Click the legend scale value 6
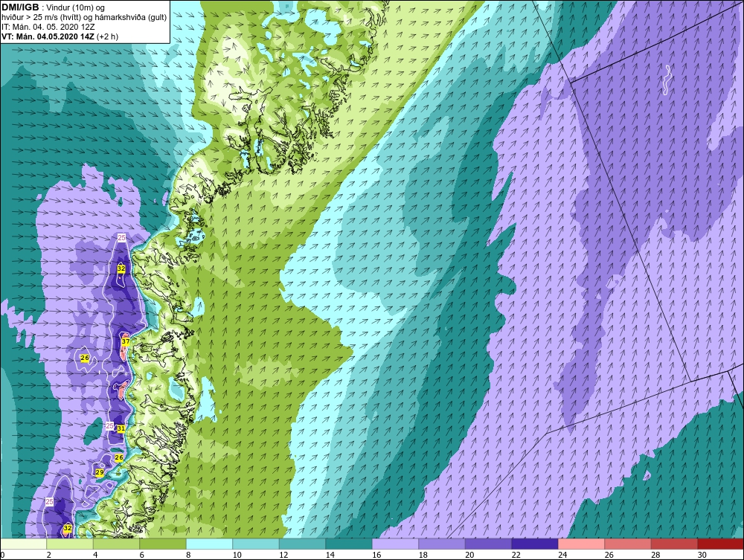 click(142, 555)
